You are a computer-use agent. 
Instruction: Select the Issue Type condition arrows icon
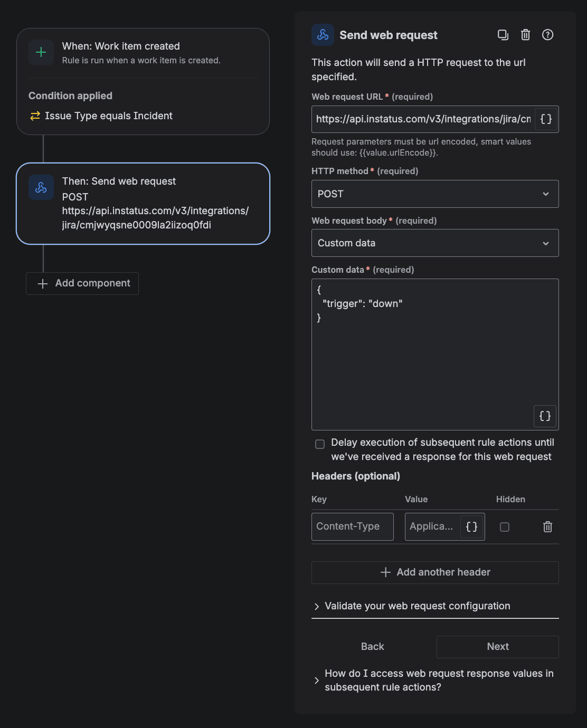[x=35, y=116]
